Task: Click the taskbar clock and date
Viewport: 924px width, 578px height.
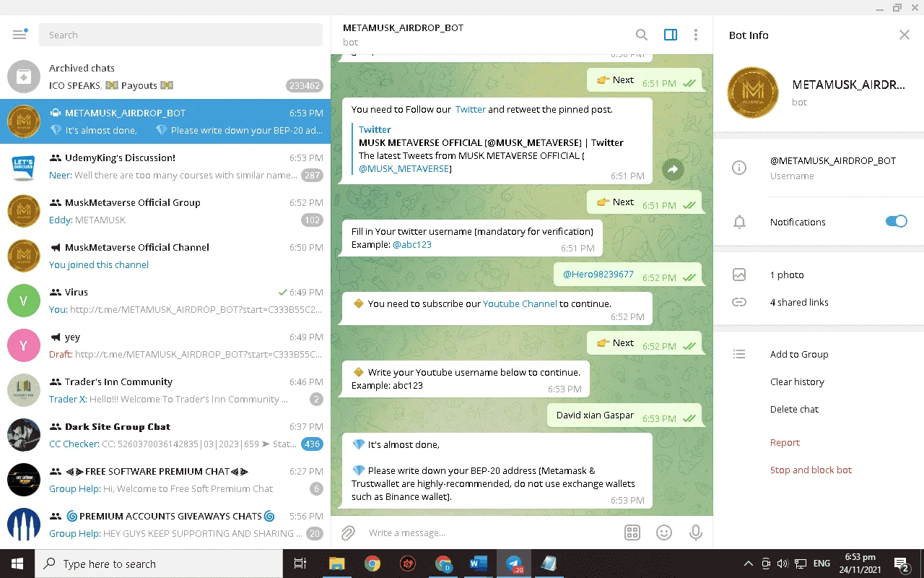Action: pyautogui.click(x=860, y=564)
